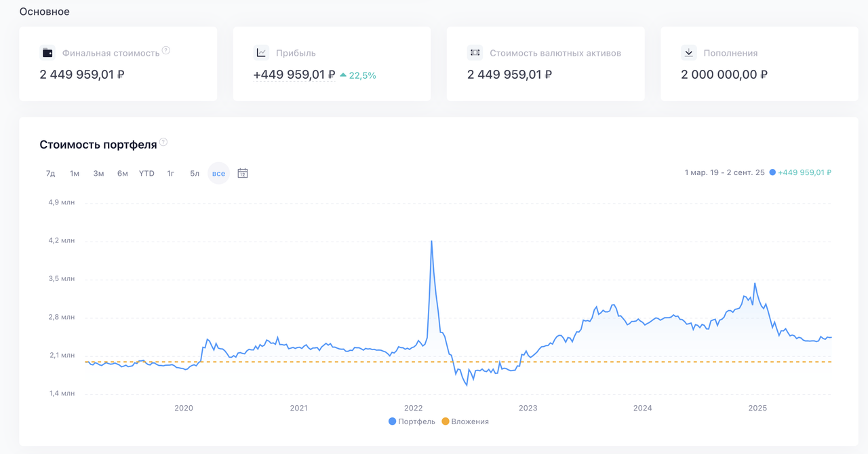The image size is (868, 454).
Task: Toggle the Портфель series in chart legend
Action: pyautogui.click(x=412, y=421)
